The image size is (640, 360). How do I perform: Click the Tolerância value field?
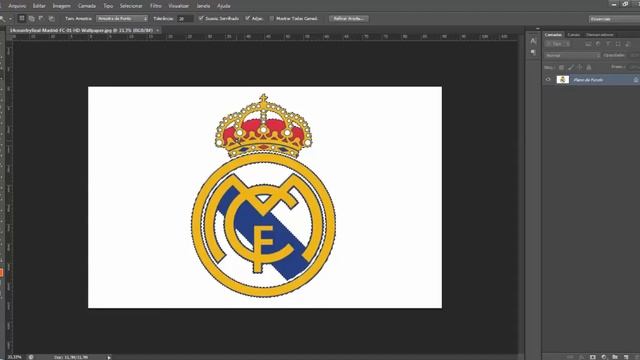pos(184,19)
